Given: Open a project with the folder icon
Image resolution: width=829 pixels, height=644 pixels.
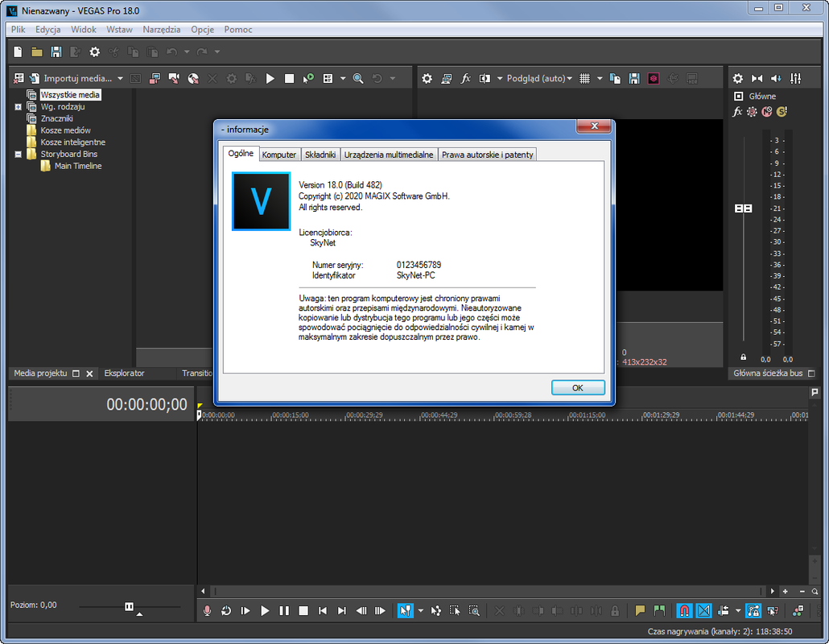Looking at the screenshot, I should click(36, 52).
